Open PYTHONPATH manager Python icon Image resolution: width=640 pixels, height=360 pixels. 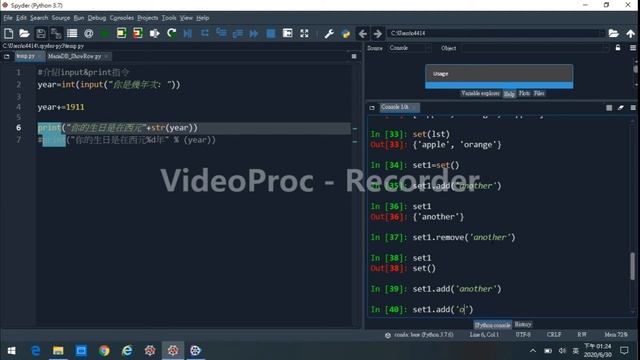coord(346,33)
